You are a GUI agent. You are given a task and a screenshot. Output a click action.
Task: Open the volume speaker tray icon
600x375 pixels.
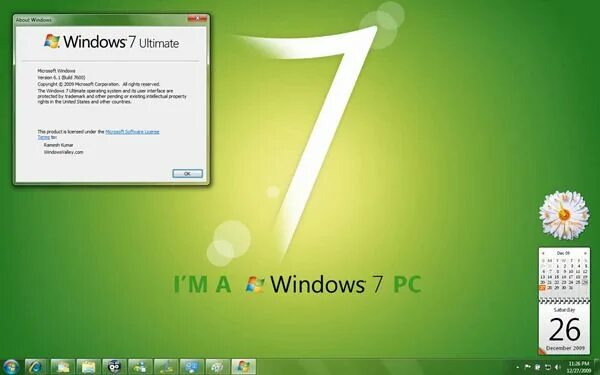pyautogui.click(x=557, y=367)
